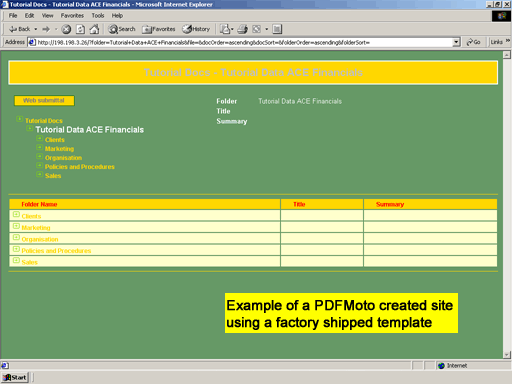Click the Print icon in toolbar
The height and width of the screenshot is (384, 512).
(242, 29)
